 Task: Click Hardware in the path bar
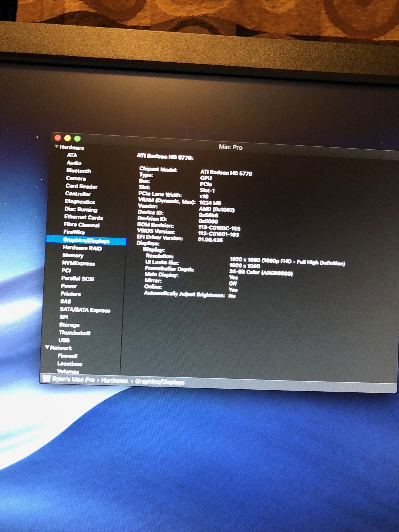click(114, 381)
